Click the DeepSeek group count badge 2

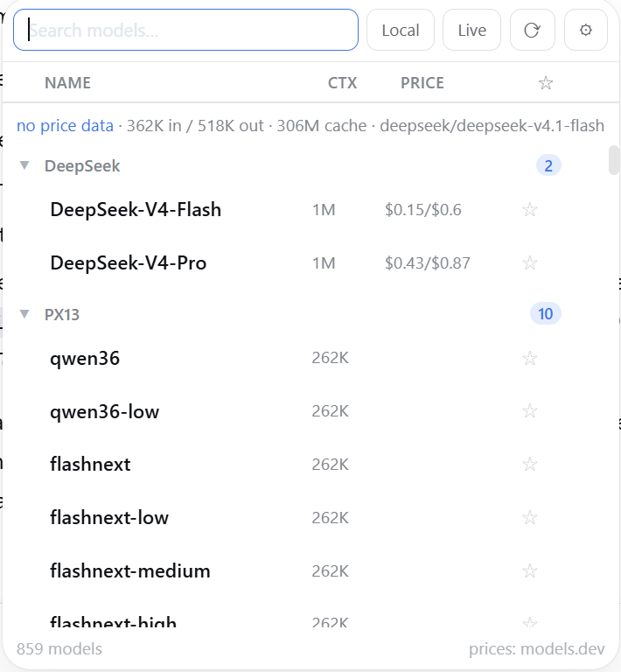tap(548, 165)
